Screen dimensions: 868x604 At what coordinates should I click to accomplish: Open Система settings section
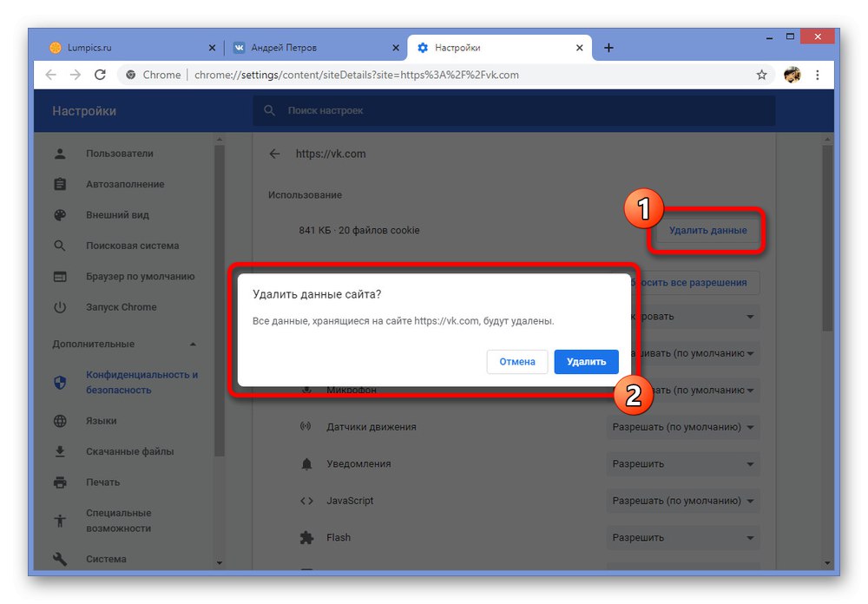click(x=106, y=559)
